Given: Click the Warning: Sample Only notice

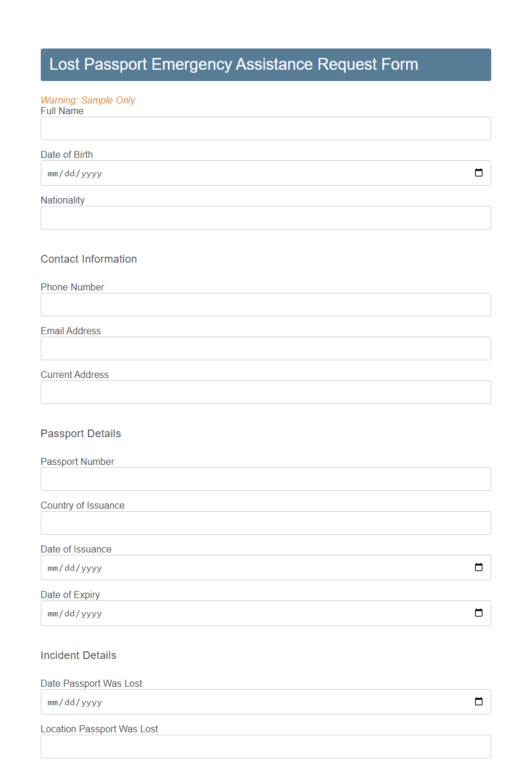Looking at the screenshot, I should tap(87, 100).
